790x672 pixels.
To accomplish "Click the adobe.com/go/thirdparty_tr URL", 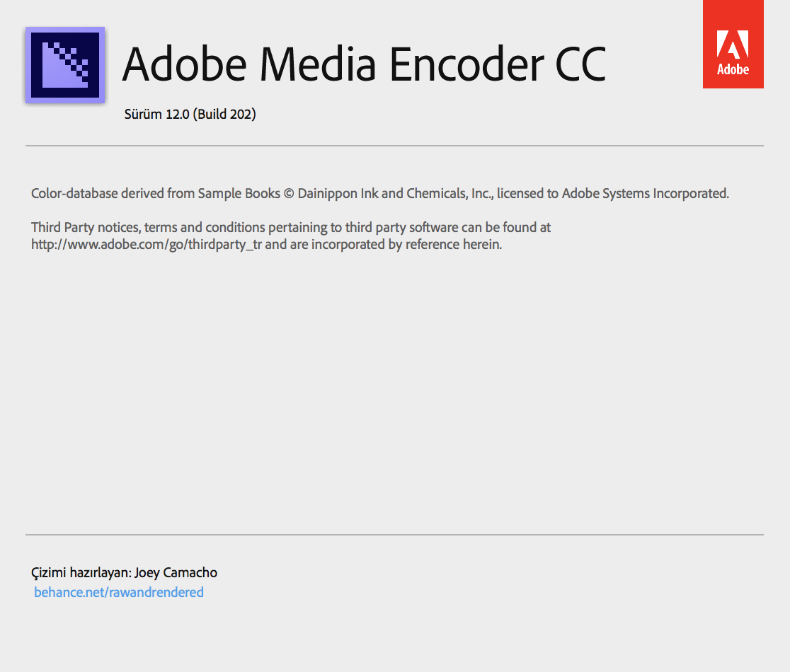I will [147, 245].
